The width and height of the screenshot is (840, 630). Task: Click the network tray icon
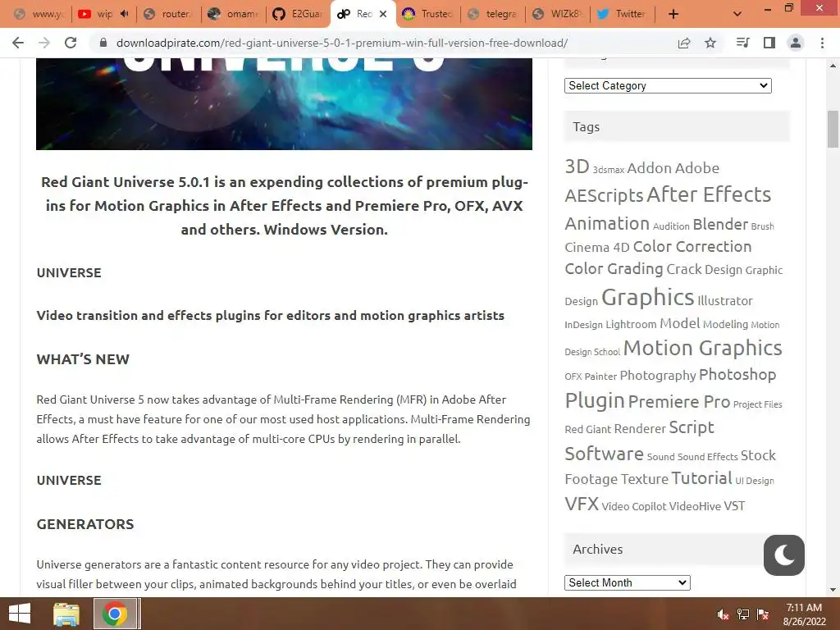[743, 614]
